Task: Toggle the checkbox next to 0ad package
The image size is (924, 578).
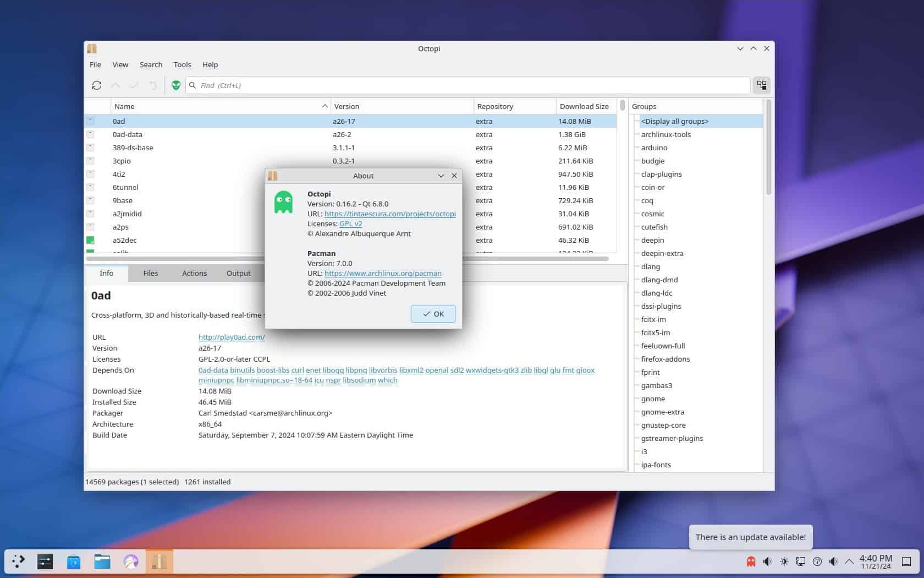Action: pyautogui.click(x=90, y=121)
